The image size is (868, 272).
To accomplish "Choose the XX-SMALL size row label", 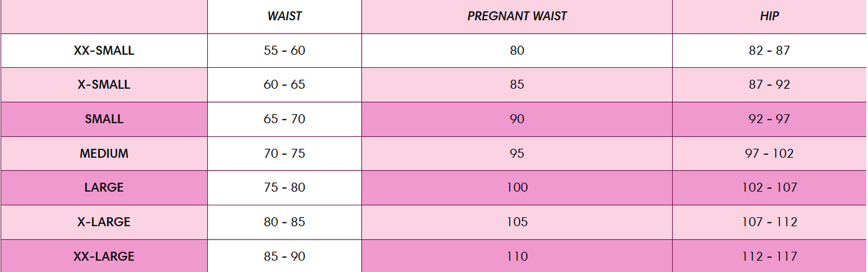I will pos(104,50).
